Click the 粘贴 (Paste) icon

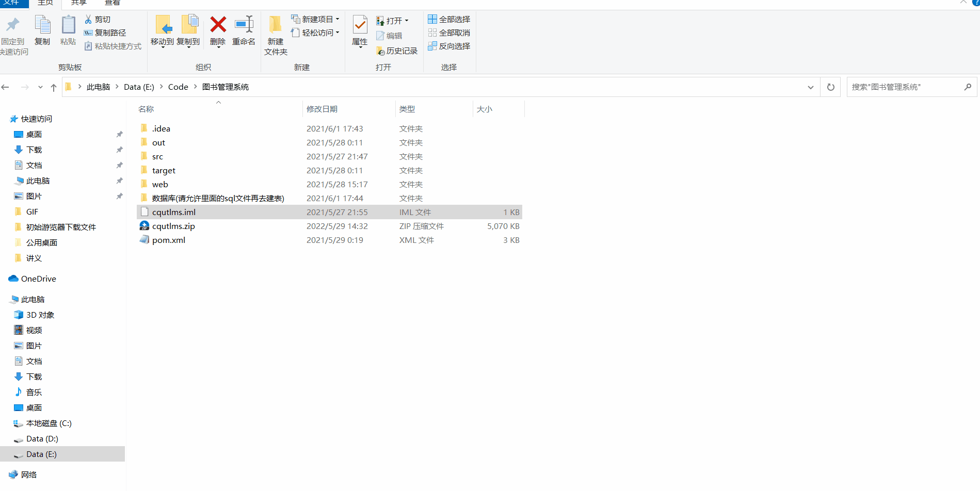[68, 31]
